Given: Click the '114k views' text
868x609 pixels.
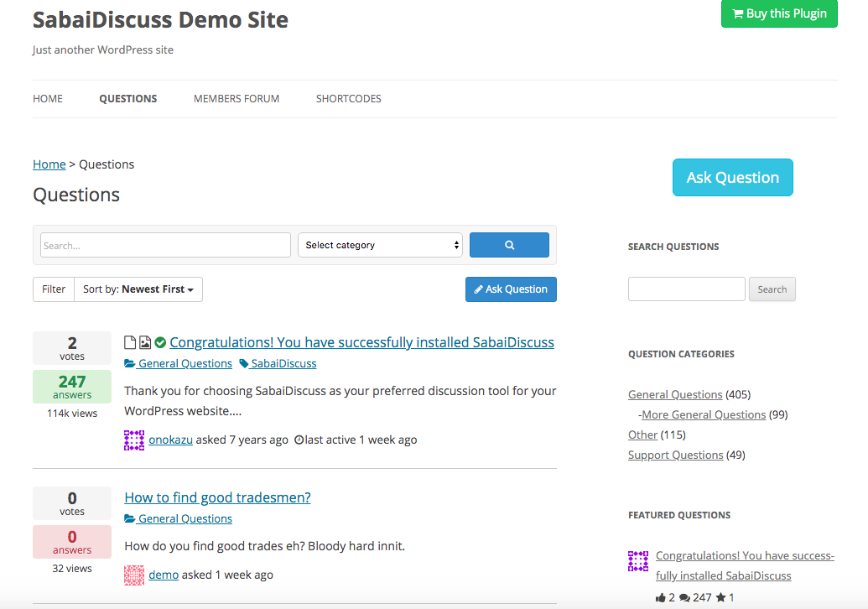Looking at the screenshot, I should pyautogui.click(x=72, y=414).
